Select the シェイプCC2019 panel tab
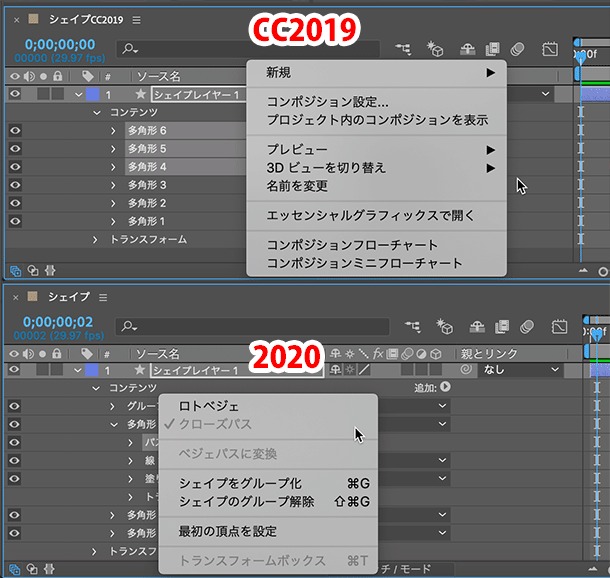610x578 pixels. tap(86, 19)
